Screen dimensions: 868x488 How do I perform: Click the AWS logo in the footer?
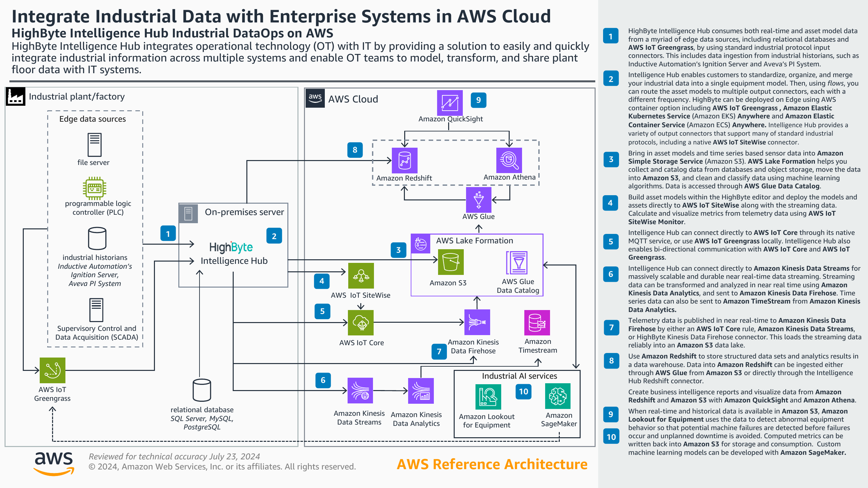[x=54, y=464]
